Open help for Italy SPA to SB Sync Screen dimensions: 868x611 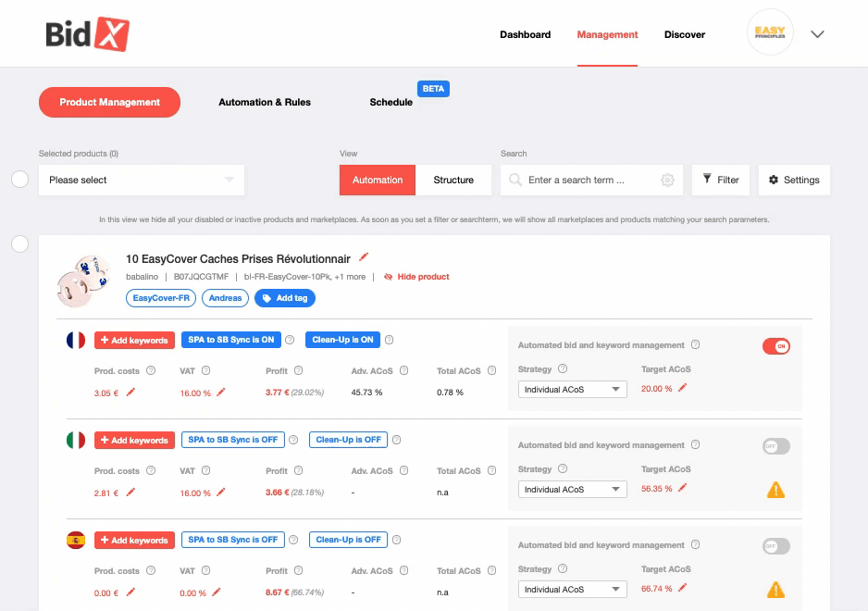coord(293,440)
